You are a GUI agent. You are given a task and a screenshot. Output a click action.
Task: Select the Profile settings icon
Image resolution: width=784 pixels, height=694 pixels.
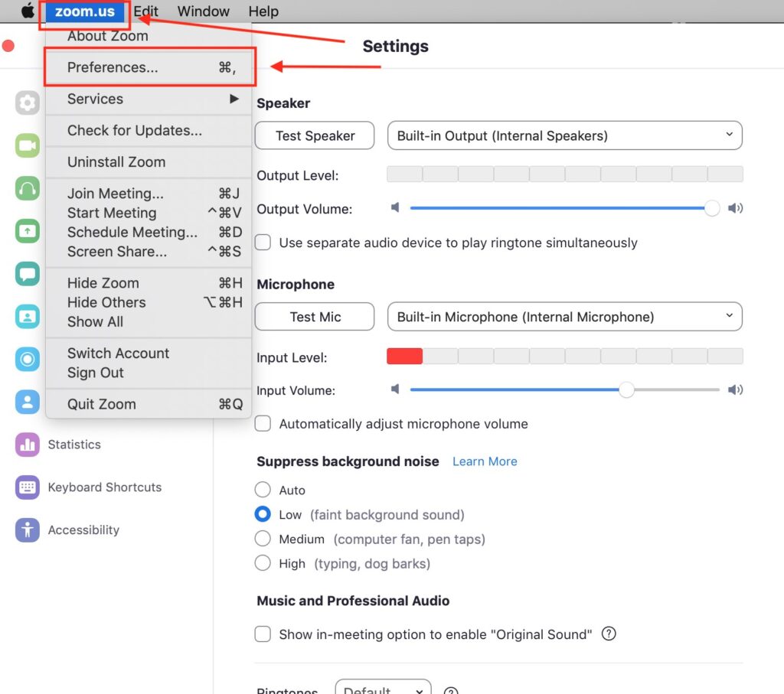[x=28, y=402]
